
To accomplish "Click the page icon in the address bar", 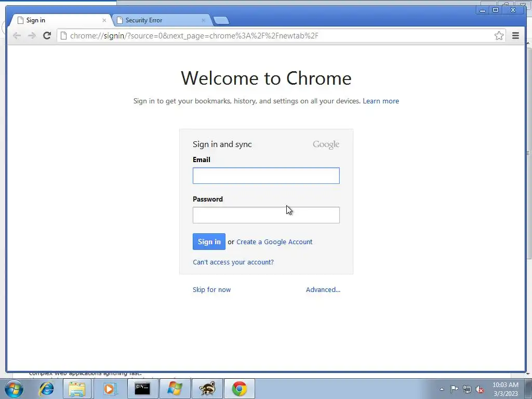I will [x=63, y=36].
